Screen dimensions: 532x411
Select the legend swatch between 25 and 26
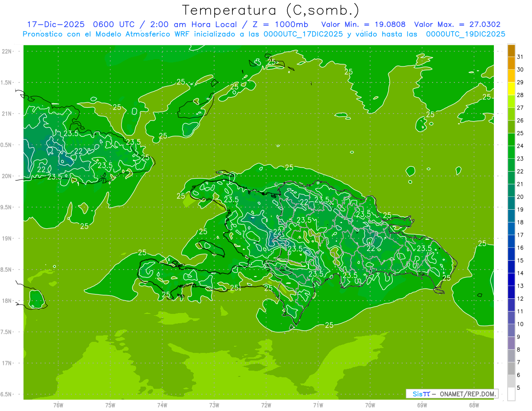click(511, 127)
